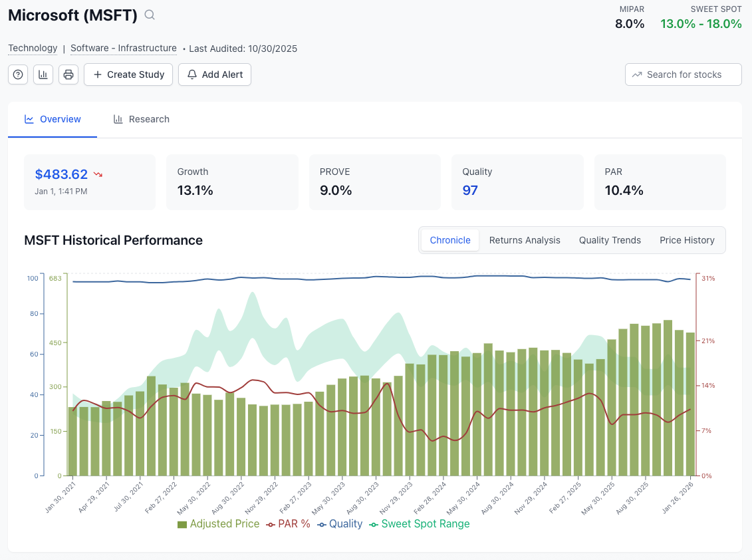Click the bar chart icon button
This screenshot has height=560, width=752.
coord(43,74)
